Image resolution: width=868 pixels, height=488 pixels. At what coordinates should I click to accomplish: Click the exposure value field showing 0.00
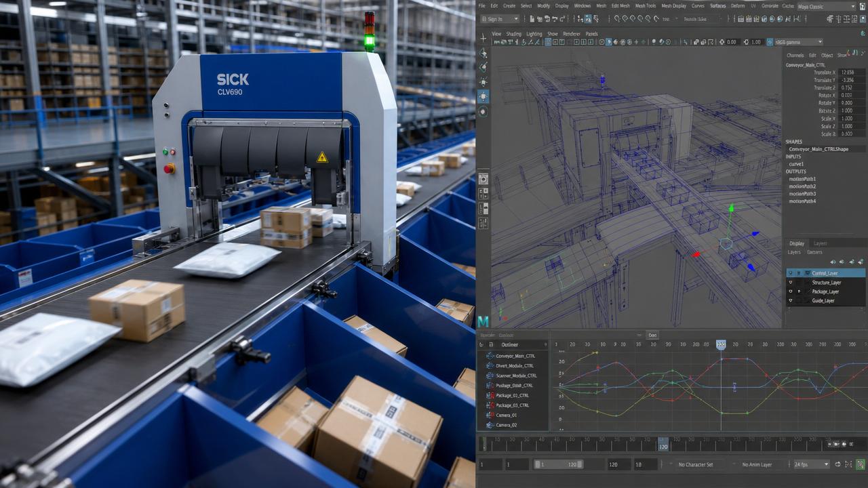tap(732, 42)
